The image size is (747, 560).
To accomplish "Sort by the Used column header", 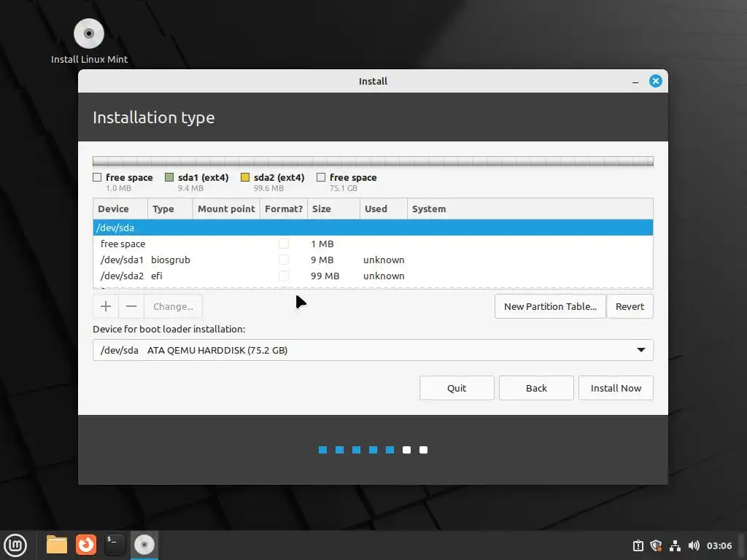I will click(x=384, y=209).
